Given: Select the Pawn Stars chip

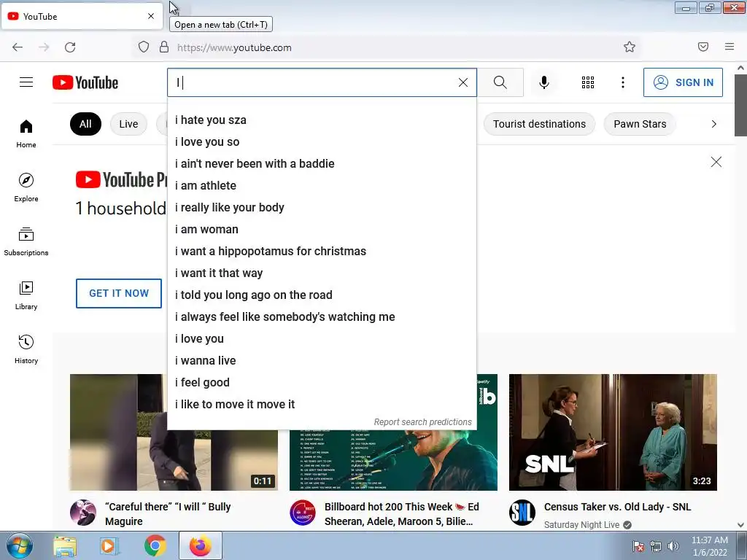Looking at the screenshot, I should (640, 124).
